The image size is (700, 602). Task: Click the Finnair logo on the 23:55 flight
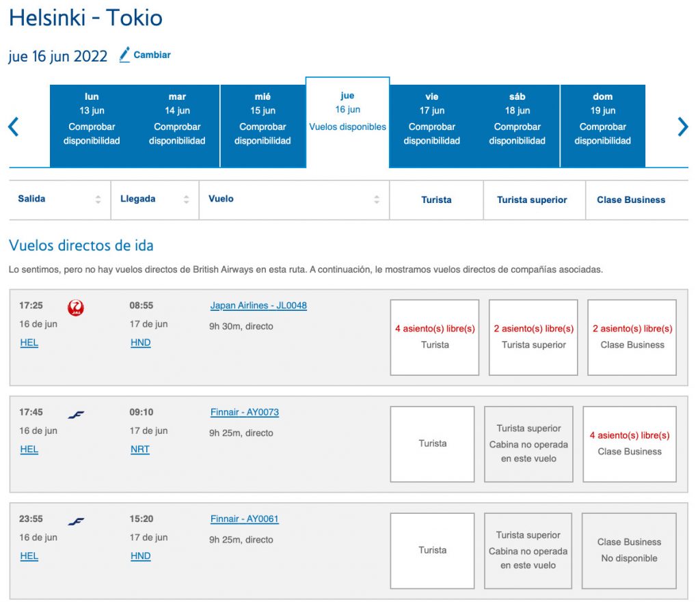coord(76,521)
